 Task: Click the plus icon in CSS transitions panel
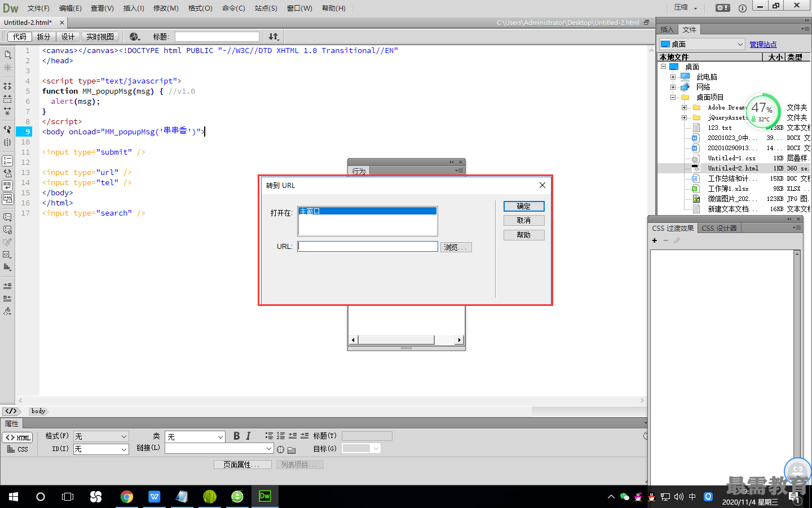[x=655, y=240]
